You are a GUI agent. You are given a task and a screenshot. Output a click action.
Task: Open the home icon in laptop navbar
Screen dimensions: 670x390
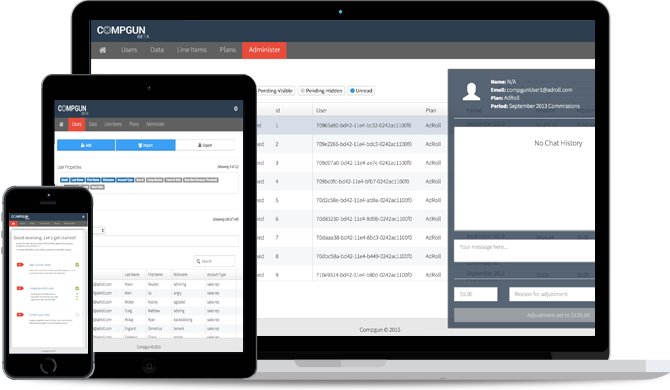(x=103, y=50)
